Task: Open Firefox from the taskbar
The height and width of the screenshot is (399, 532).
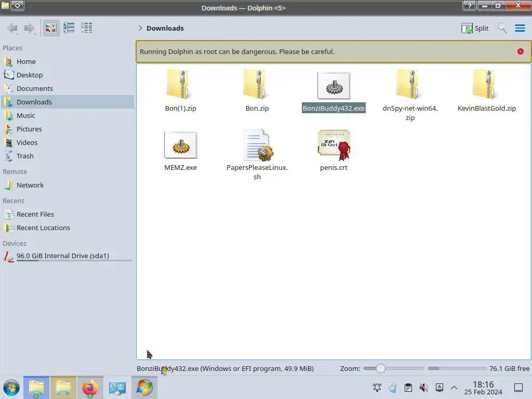Action: coord(90,388)
